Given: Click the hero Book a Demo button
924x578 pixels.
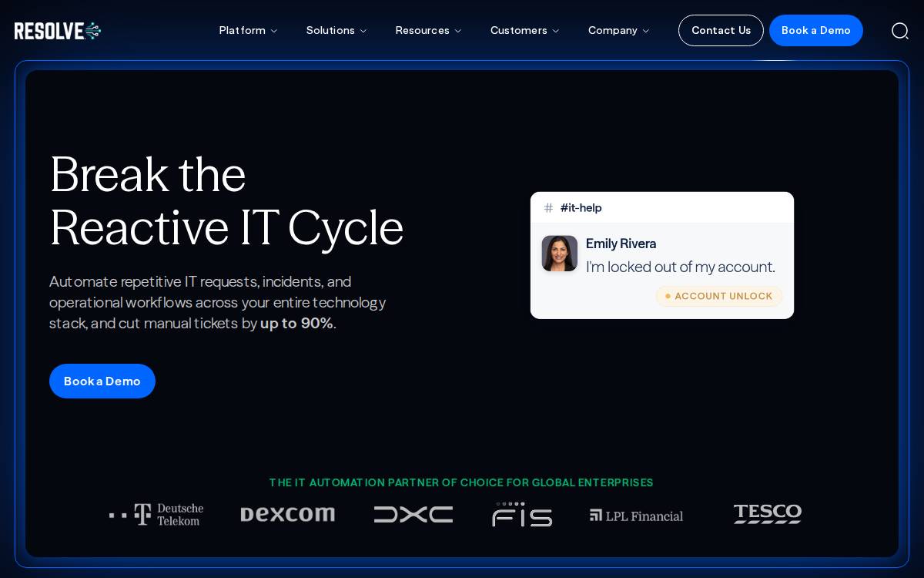Looking at the screenshot, I should [102, 381].
